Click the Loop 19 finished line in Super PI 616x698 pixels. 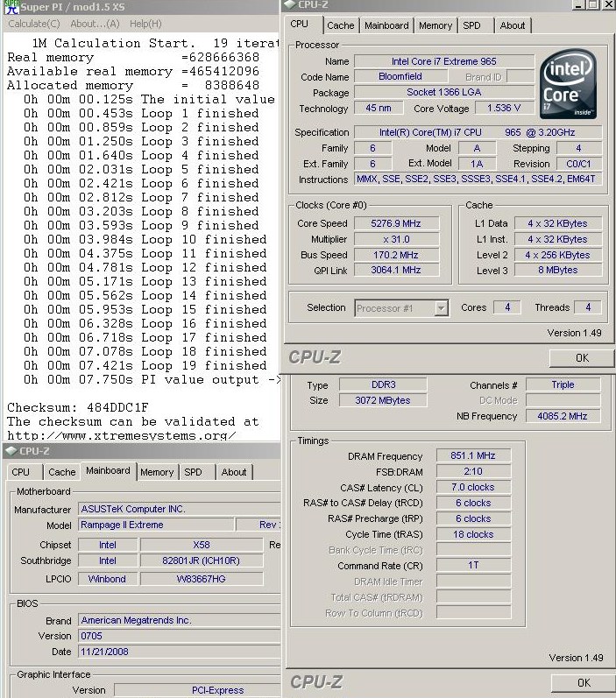click(145, 365)
